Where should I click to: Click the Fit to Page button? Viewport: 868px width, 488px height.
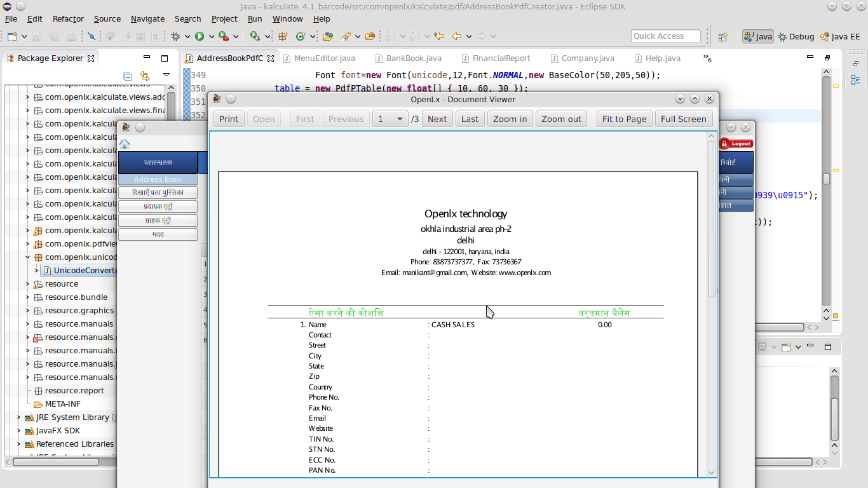click(624, 119)
